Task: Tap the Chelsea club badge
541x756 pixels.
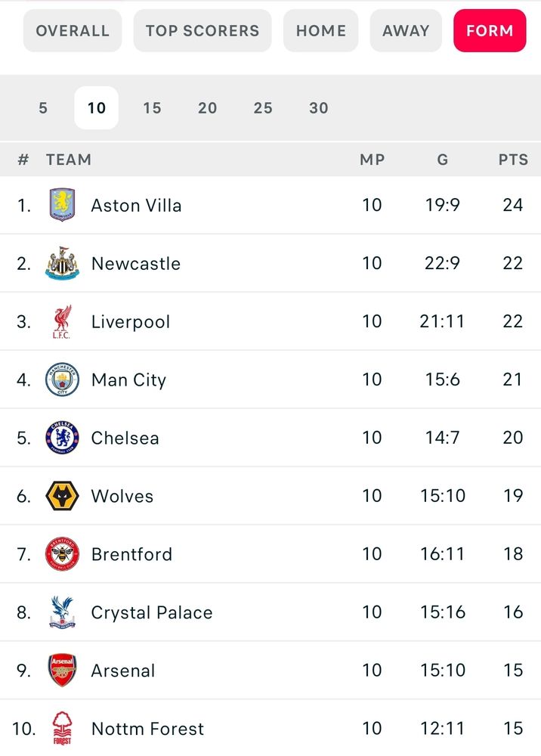Action: coord(62,438)
